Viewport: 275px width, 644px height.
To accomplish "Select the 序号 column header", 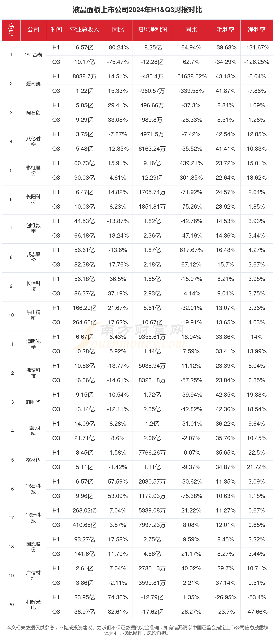I will click(x=11, y=30).
